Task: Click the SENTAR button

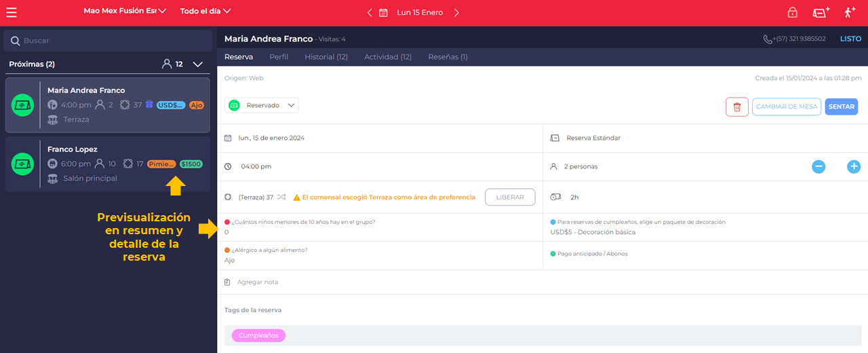Action: 842,107
